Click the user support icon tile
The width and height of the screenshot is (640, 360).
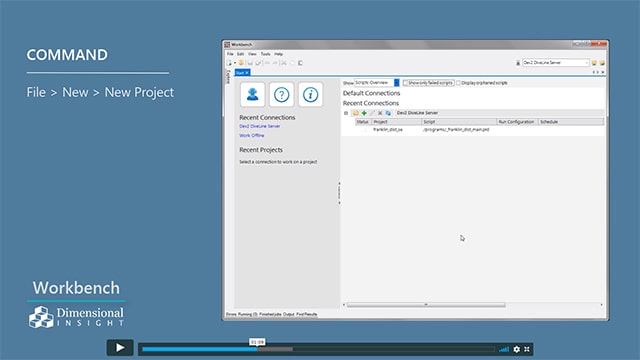pos(252,95)
